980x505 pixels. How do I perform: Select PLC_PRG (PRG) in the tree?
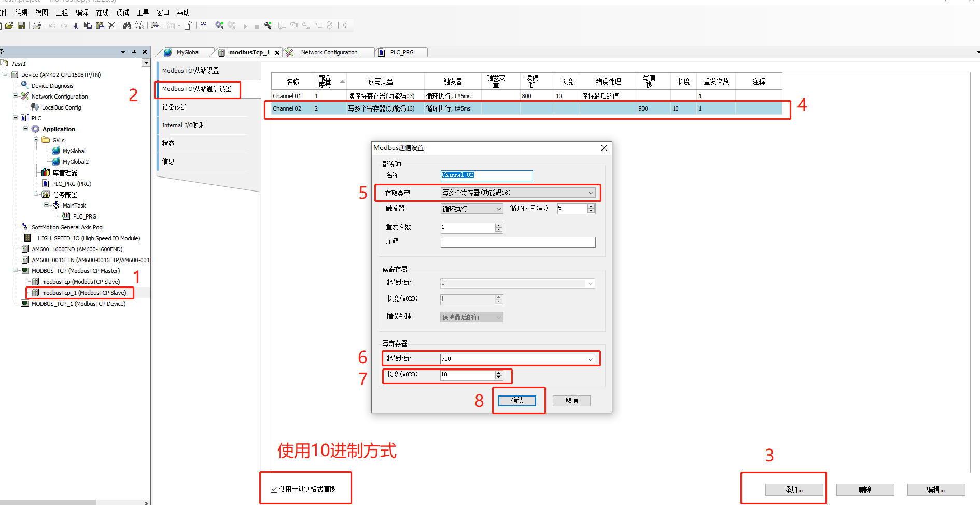point(72,184)
